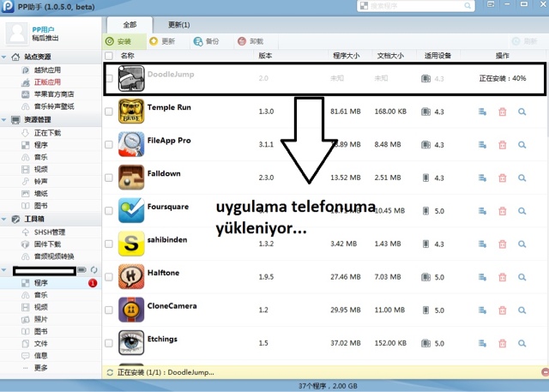Open 音乐铃声壁纸 in the sidebar
The height and width of the screenshot is (392, 549).
click(53, 106)
